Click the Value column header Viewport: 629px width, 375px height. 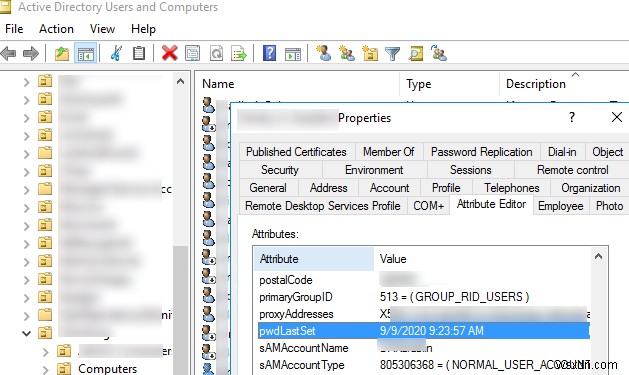click(481, 259)
